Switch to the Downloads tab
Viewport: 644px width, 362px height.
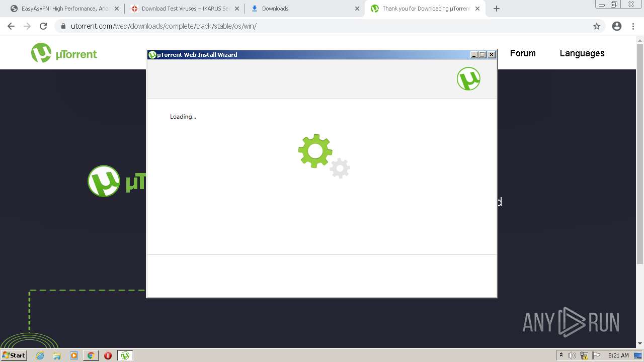(x=304, y=9)
